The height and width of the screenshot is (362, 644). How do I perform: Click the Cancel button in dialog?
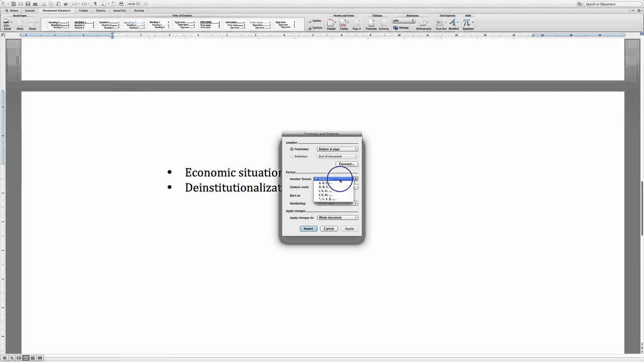329,229
